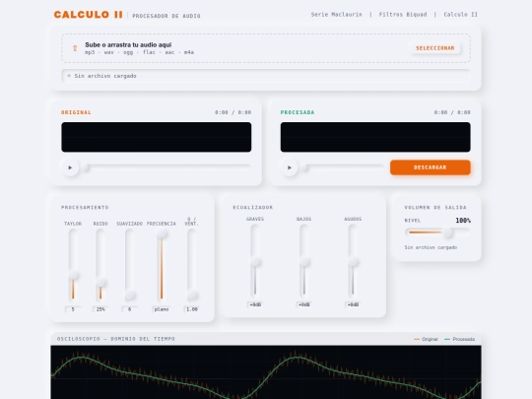The height and width of the screenshot is (399, 532).
Task: Click the Q value '1.00'
Action: (192, 309)
